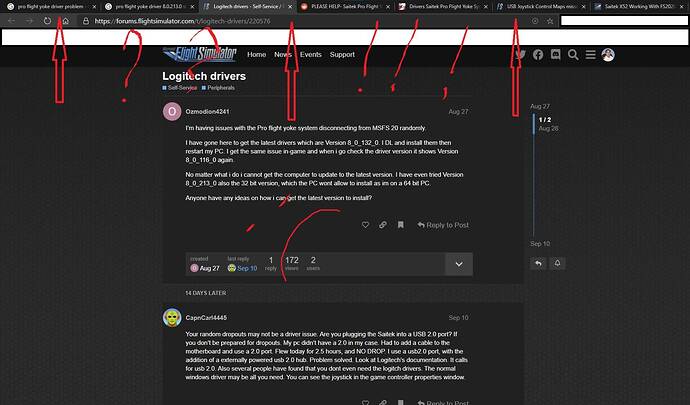The height and width of the screenshot is (405, 690).
Task: Expand topic details chevron button
Action: coord(458,264)
